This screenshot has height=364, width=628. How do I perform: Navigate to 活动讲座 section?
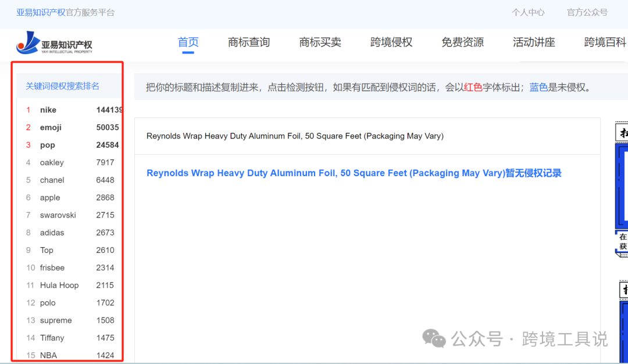click(534, 42)
